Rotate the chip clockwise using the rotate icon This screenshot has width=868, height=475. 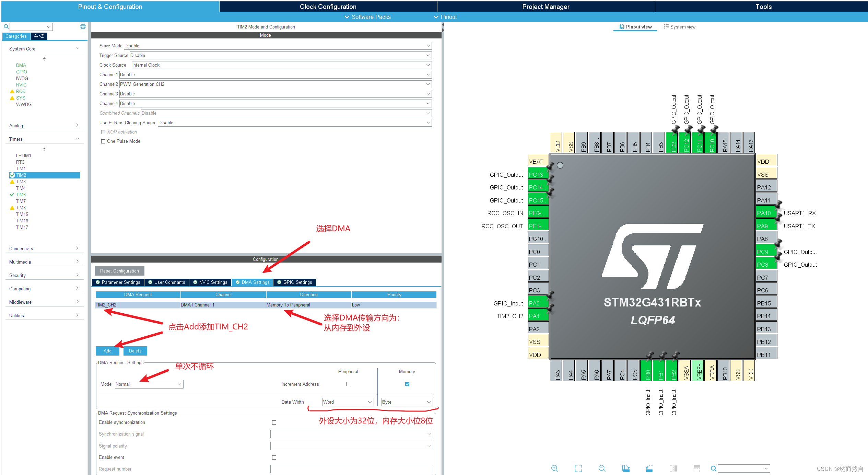626,468
